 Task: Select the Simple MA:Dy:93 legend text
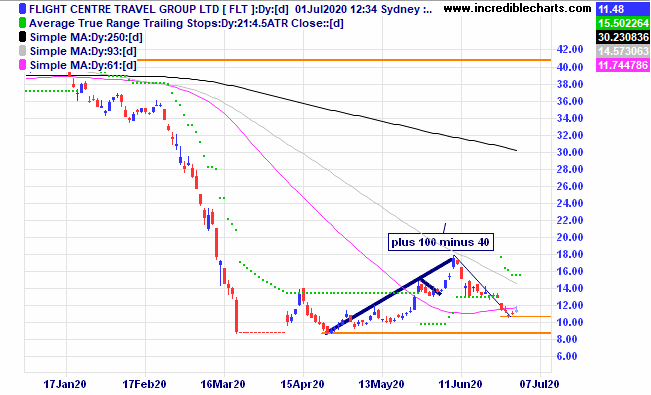83,52
